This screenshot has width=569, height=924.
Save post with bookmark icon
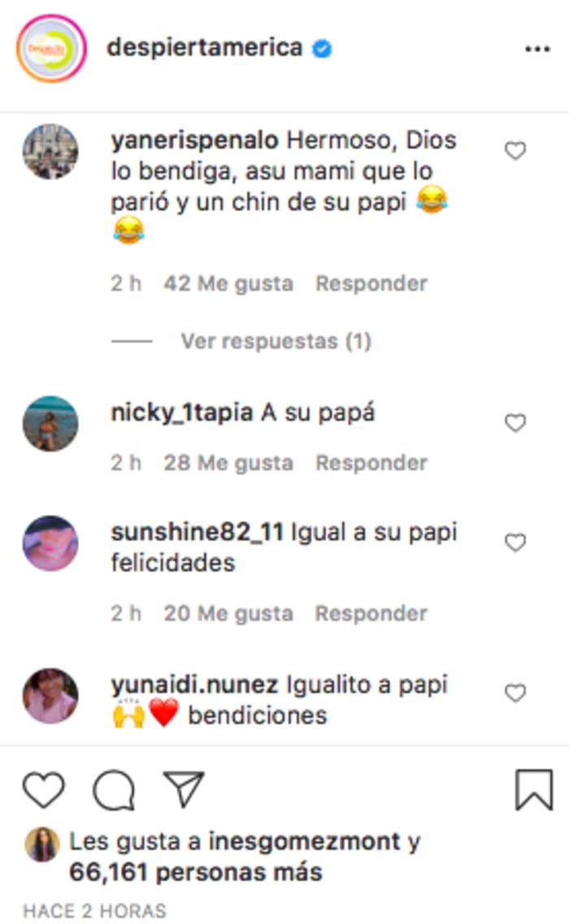[x=534, y=790]
